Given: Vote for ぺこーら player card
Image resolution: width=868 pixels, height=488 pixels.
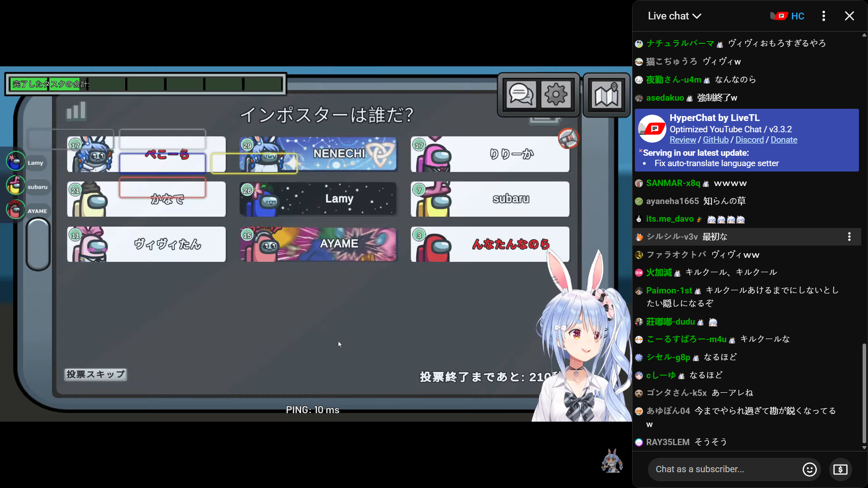Looking at the screenshot, I should pos(146,154).
